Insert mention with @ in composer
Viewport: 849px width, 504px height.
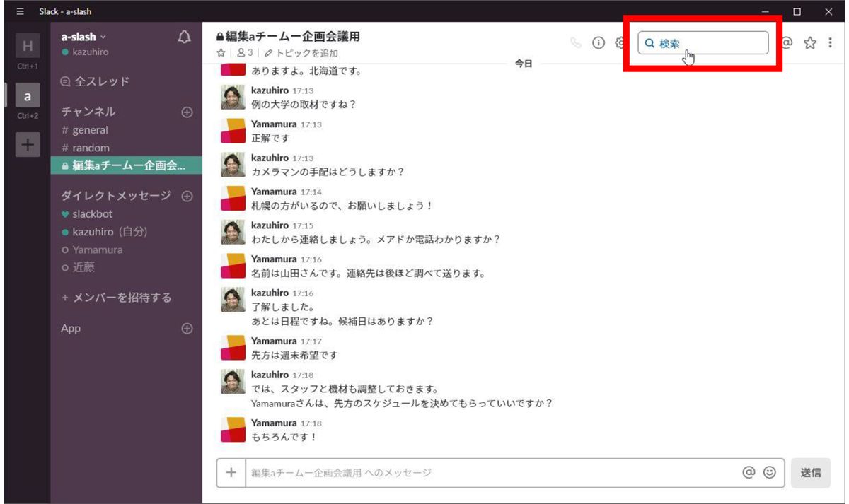(x=749, y=472)
